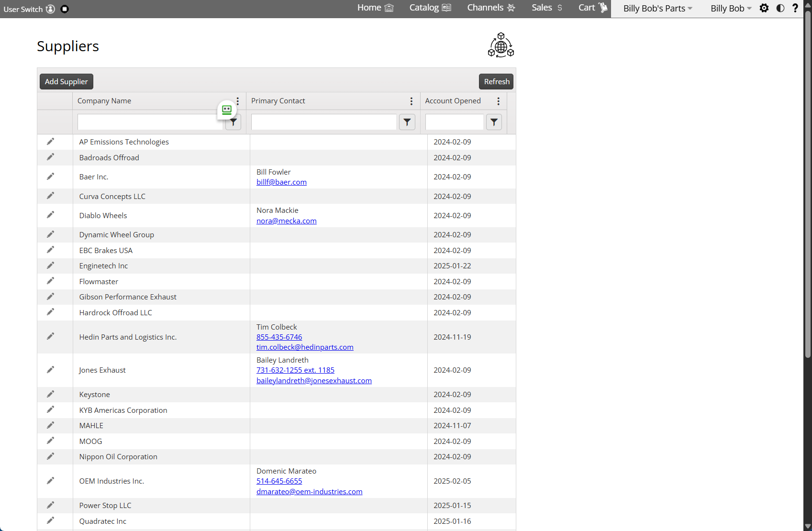The height and width of the screenshot is (531, 812).
Task: Edit the Quadratec Inc supplier
Action: point(50,520)
